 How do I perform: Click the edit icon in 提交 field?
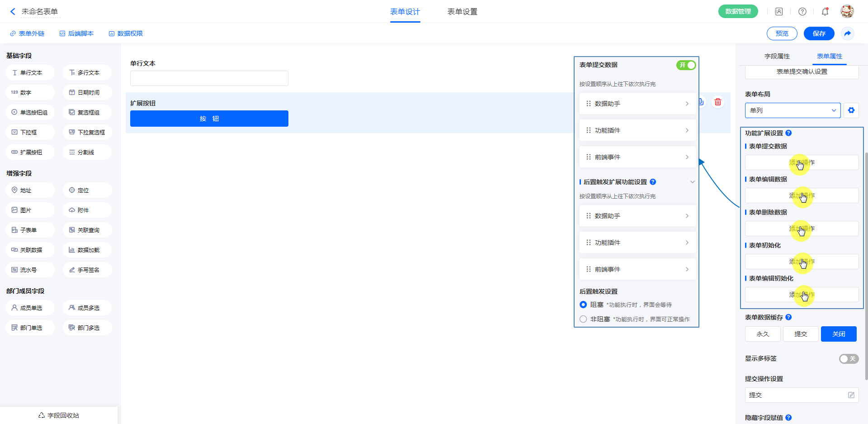(x=851, y=395)
